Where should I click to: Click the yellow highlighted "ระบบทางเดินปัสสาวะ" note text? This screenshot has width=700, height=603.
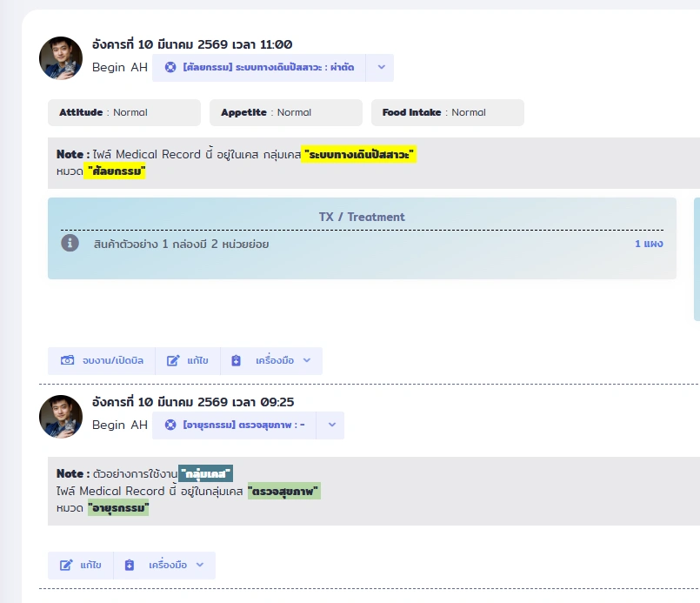(x=359, y=155)
